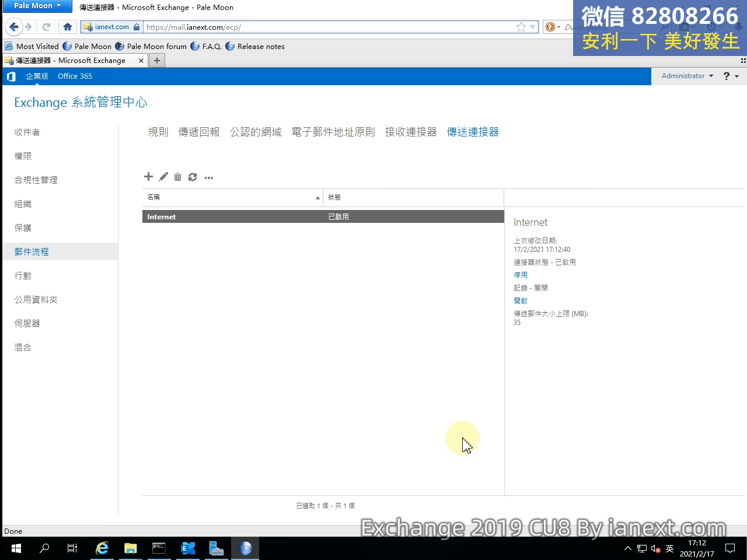747x560 pixels.
Task: Click the volume muted tray icon
Action: [x=655, y=549]
